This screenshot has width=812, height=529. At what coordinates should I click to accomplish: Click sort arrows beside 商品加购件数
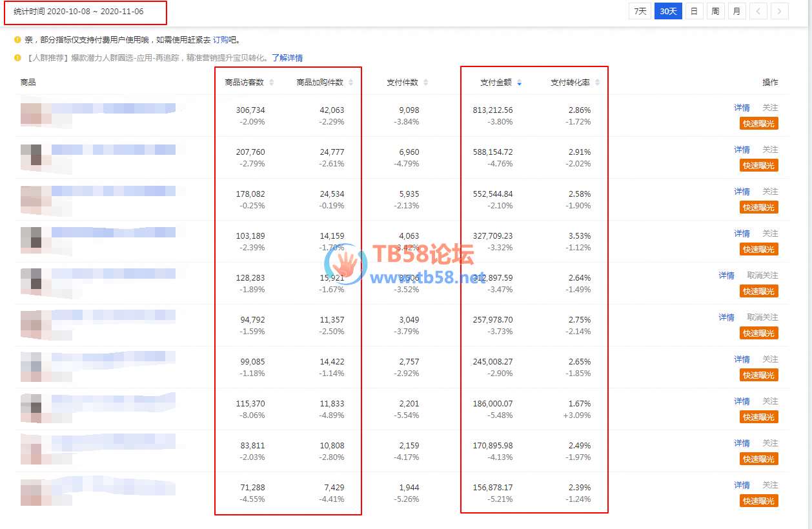(x=350, y=83)
